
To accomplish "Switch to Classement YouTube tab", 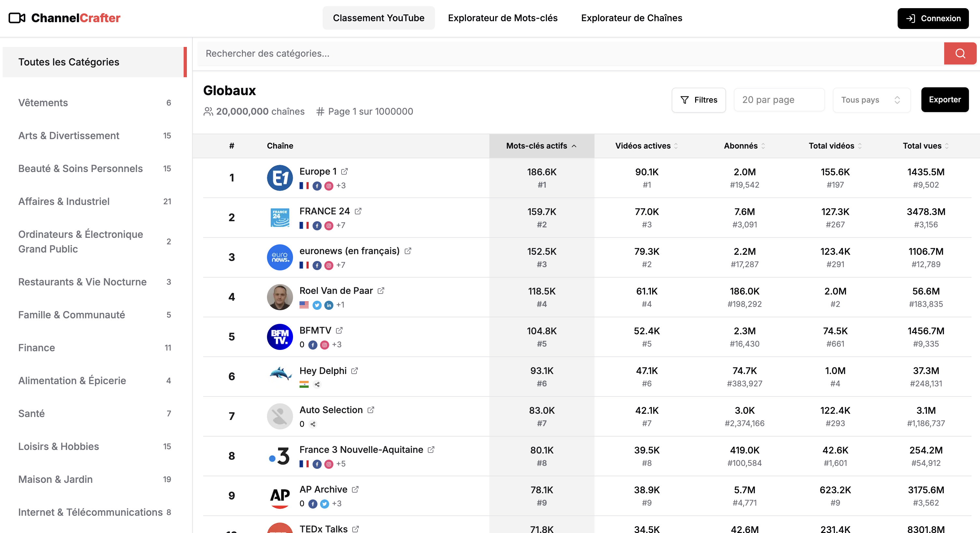I will point(379,18).
